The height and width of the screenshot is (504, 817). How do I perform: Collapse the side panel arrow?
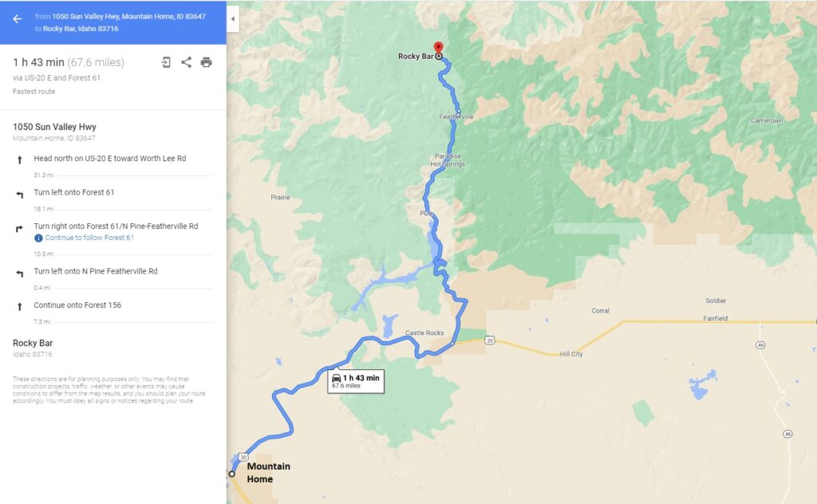(x=233, y=19)
